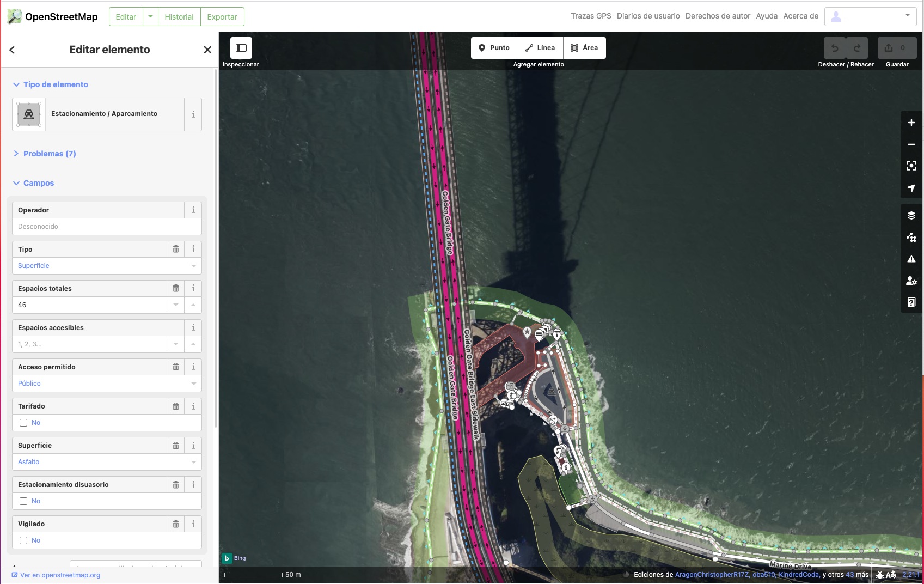Viewport: 924px width, 584px height.
Task: Open Acerca de page
Action: tap(800, 16)
